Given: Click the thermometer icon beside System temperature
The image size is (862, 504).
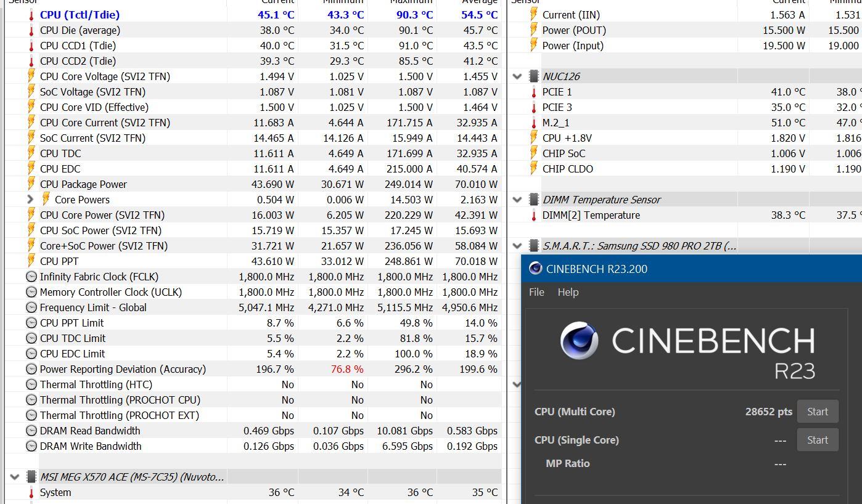Looking at the screenshot, I should tap(31, 492).
